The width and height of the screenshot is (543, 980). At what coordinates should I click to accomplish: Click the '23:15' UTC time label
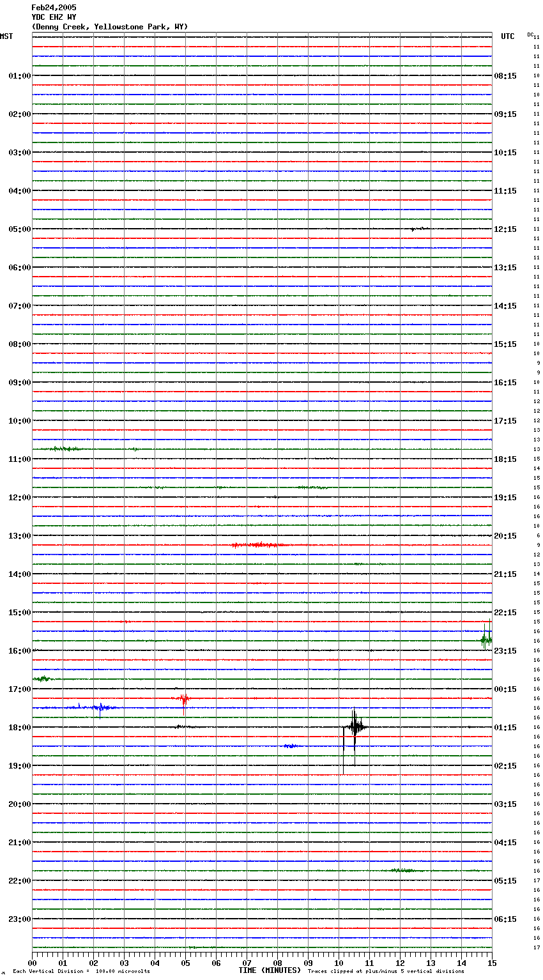pos(505,651)
